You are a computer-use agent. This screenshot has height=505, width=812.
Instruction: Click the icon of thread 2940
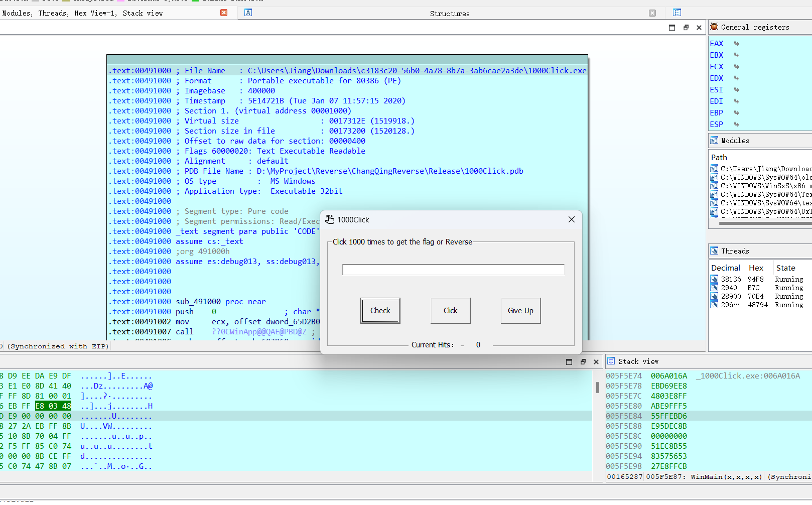point(714,288)
